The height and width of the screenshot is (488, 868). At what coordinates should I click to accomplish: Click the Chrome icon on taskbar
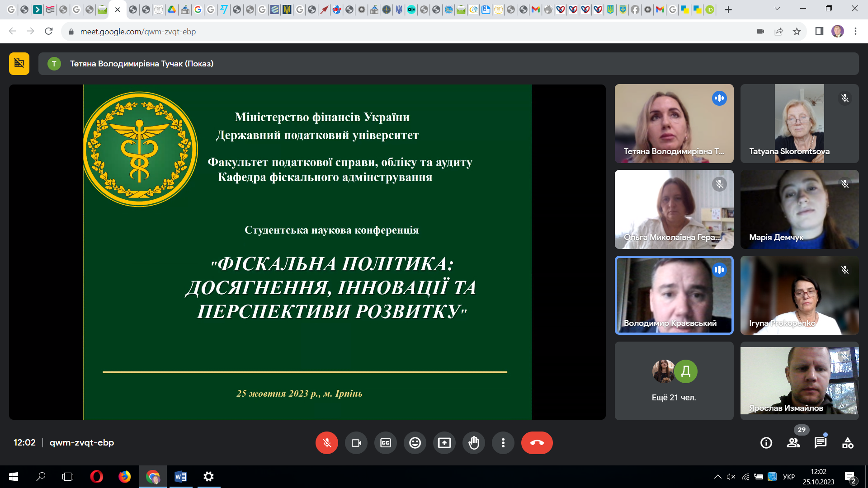[x=153, y=477]
